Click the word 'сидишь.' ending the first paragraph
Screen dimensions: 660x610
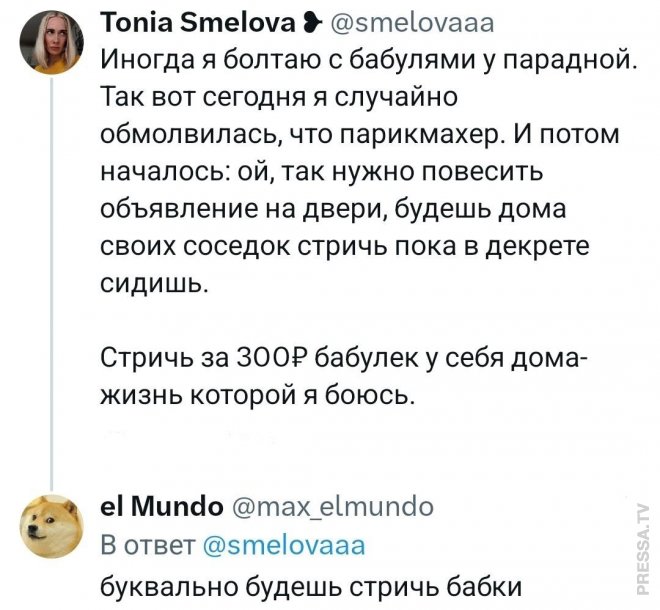pos(156,284)
